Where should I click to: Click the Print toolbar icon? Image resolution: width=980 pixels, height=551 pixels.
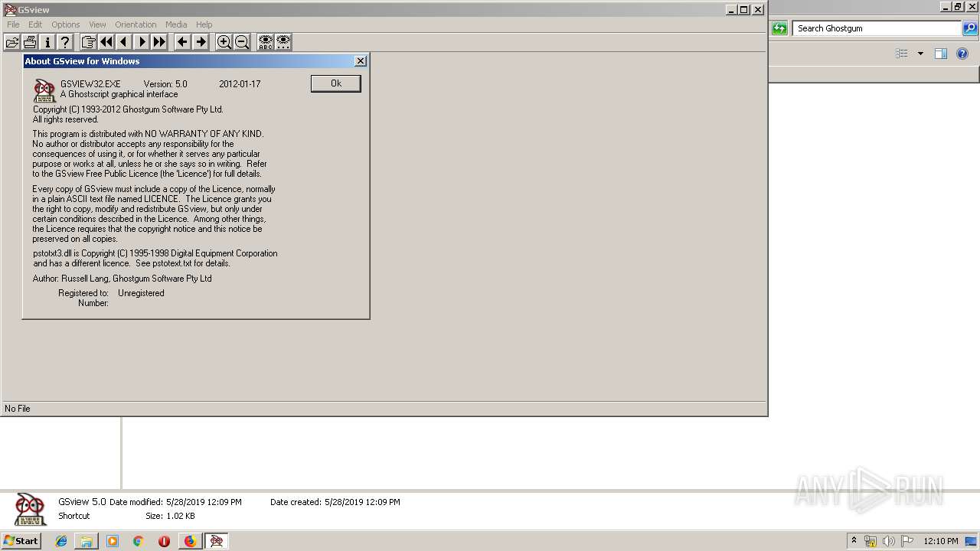coord(30,42)
